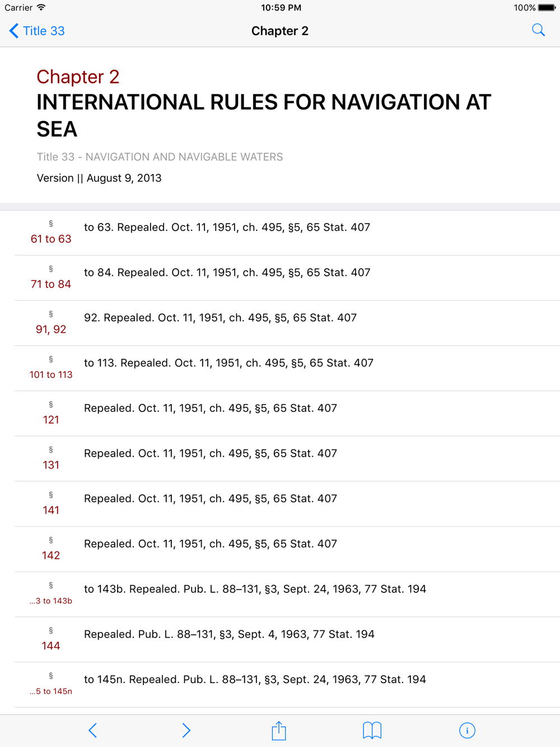Tap the search magnifier icon

[x=538, y=30]
